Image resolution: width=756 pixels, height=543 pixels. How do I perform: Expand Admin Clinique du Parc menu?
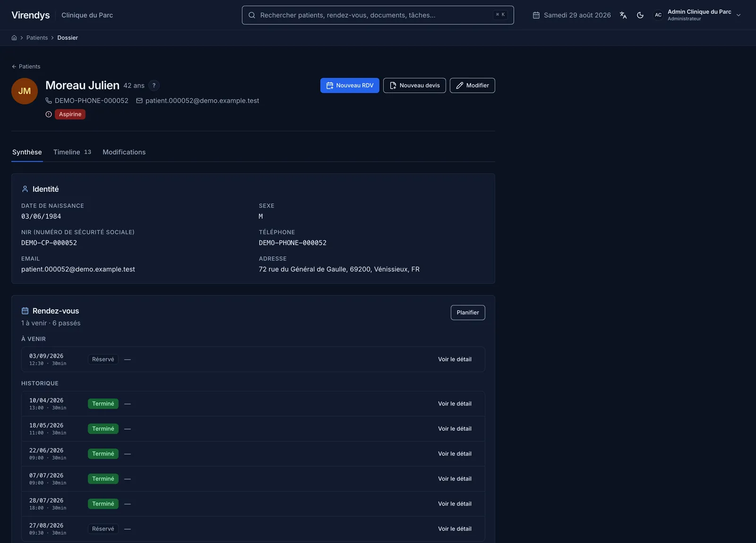tap(697, 15)
